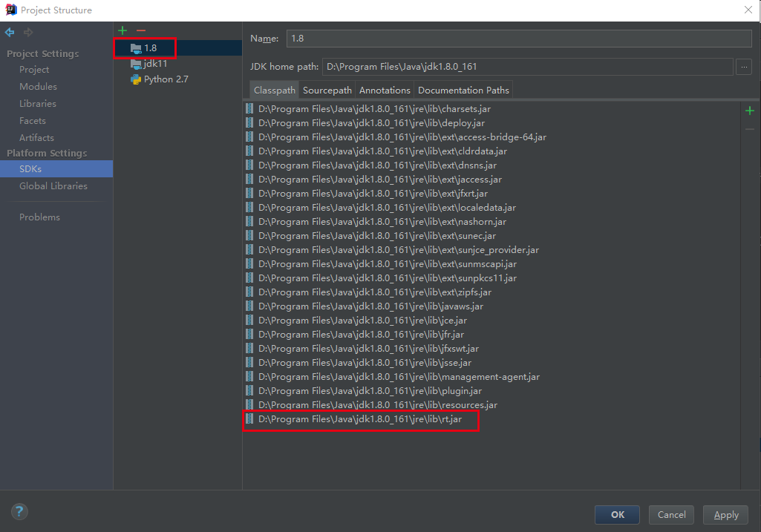The width and height of the screenshot is (761, 532).
Task: Open the help question mark icon
Action: click(x=19, y=511)
